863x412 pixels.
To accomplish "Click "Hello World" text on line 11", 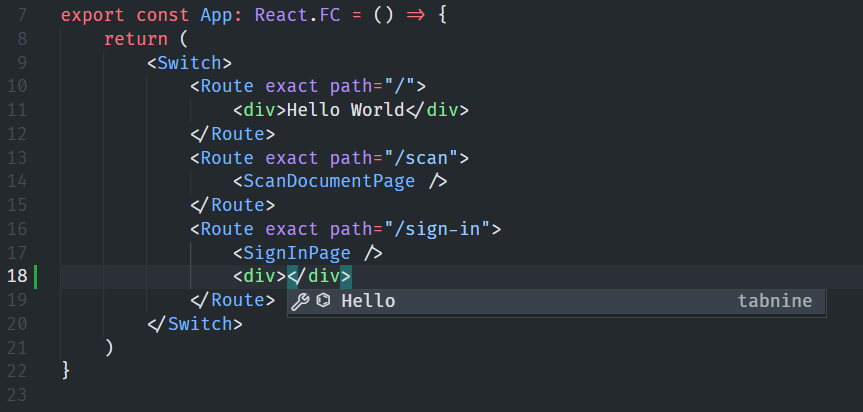I will 346,111.
